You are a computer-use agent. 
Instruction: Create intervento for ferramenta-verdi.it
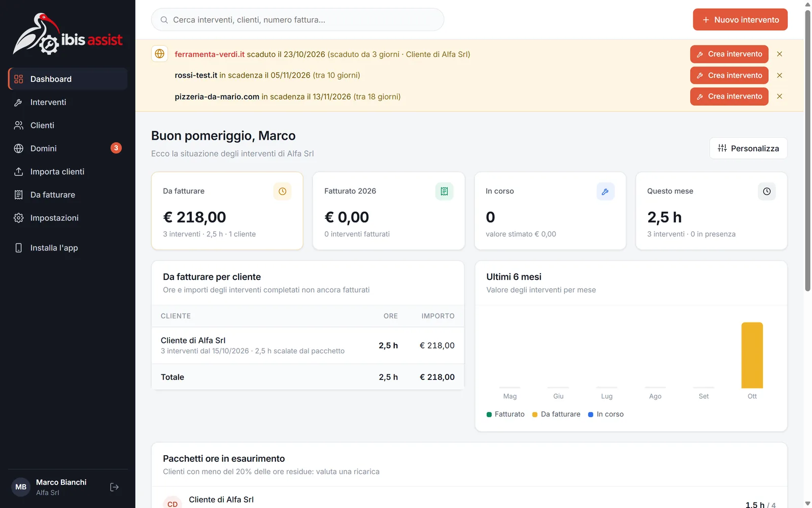click(x=729, y=54)
